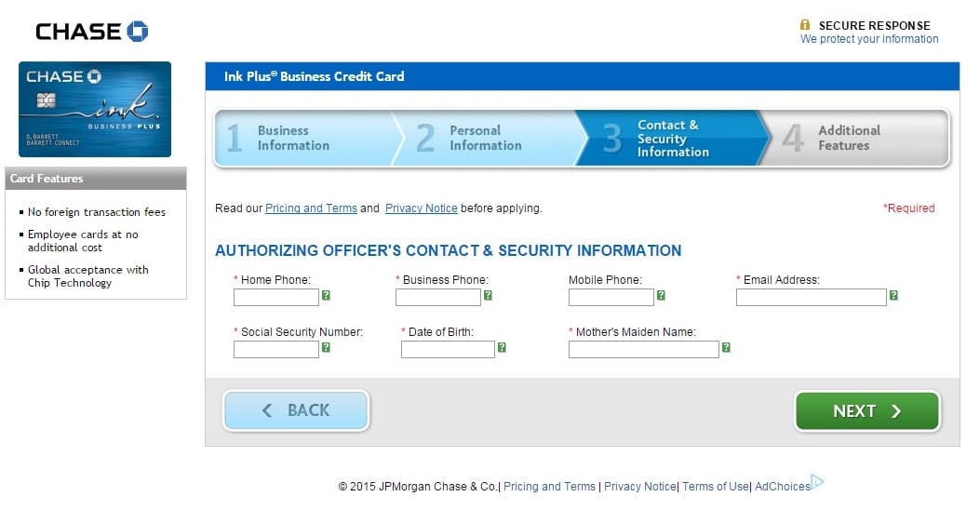Click Date of Birth help icon
Image resolution: width=980 pixels, height=523 pixels.
pos(502,347)
